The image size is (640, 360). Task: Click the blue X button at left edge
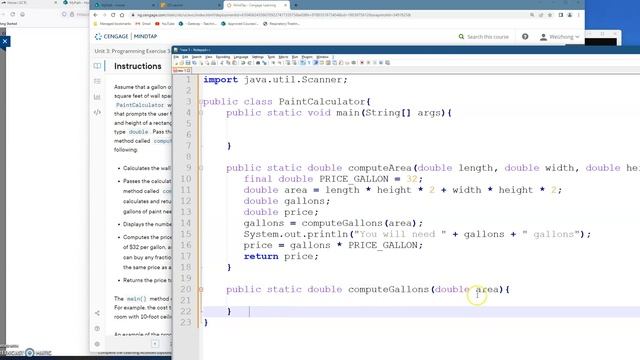(4, 41)
